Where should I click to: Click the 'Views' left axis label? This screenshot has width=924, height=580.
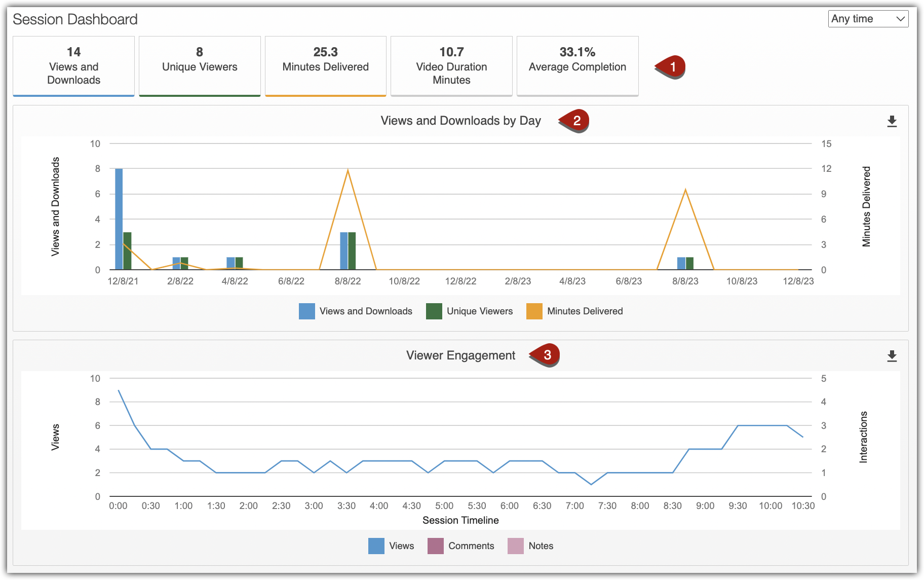tap(55, 437)
